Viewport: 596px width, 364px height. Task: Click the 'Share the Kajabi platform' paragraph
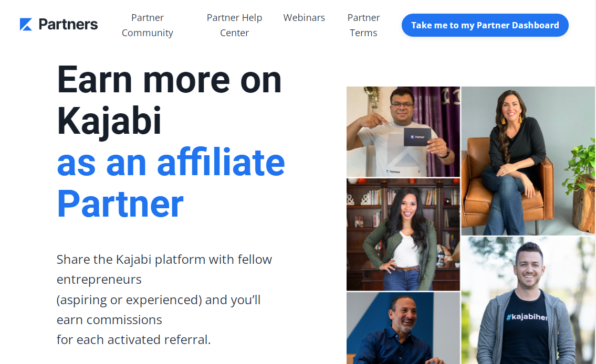click(x=164, y=299)
